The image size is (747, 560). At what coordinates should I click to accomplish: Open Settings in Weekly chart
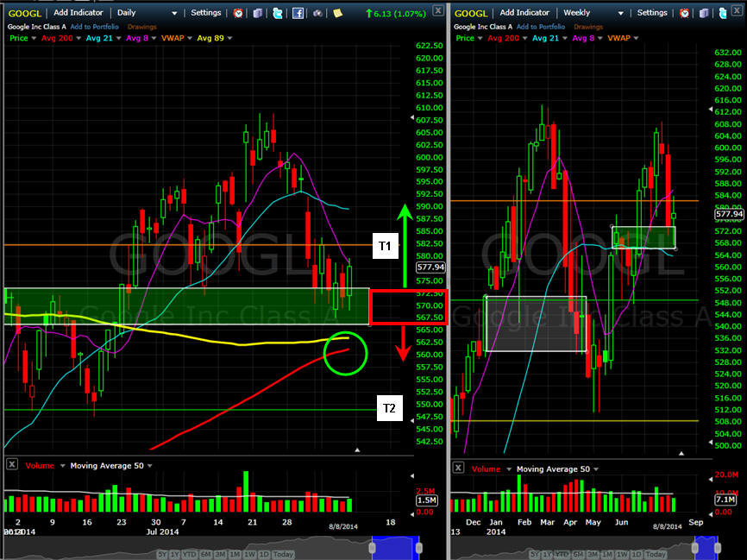[x=652, y=13]
